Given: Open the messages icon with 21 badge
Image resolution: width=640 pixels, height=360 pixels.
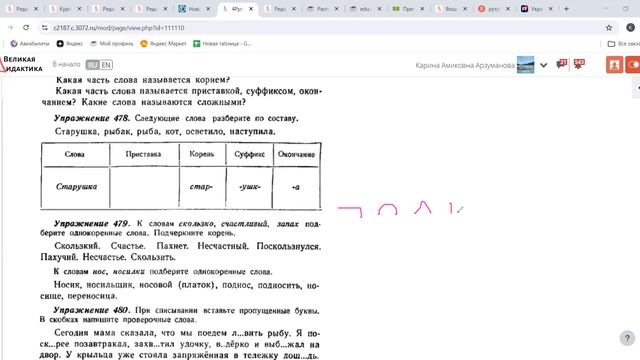Looking at the screenshot, I should coord(562,64).
